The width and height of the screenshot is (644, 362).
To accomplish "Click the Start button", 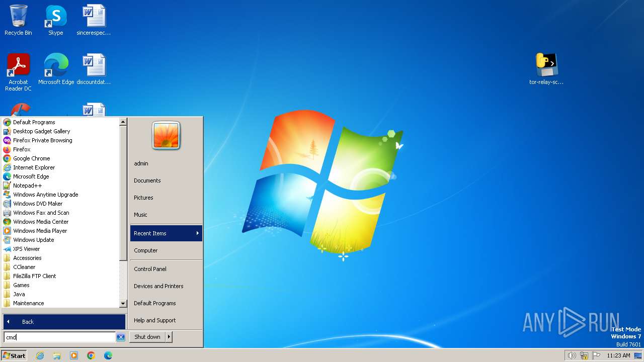I will (14, 355).
